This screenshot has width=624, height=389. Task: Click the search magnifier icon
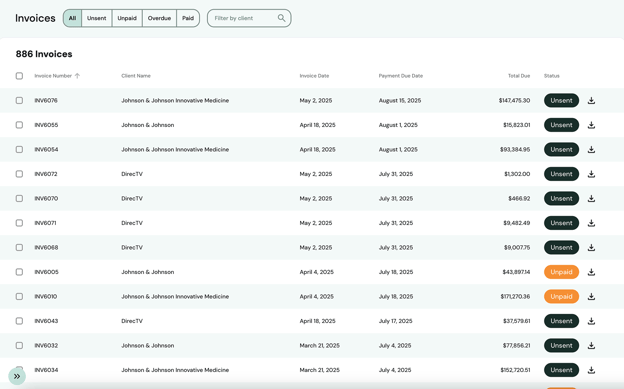[281, 18]
